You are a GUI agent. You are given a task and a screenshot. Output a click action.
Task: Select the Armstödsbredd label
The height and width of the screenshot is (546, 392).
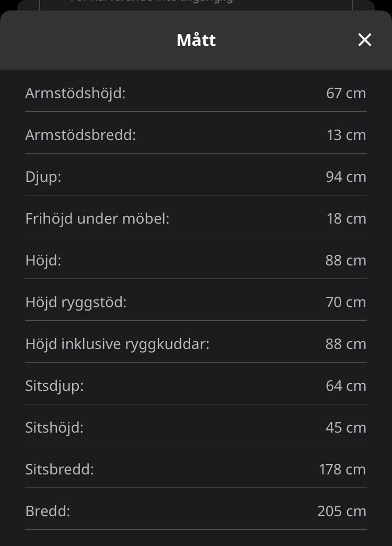[x=80, y=135]
